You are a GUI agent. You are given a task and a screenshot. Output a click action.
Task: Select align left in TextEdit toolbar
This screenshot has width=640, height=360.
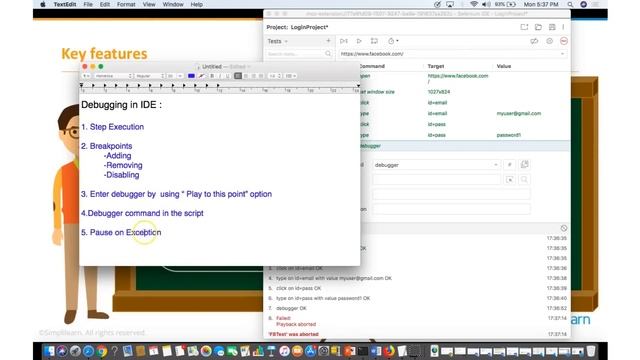coord(238,76)
